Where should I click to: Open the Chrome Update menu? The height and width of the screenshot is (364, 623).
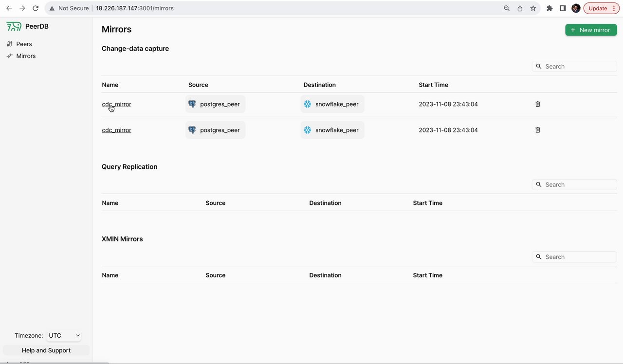pyautogui.click(x=601, y=8)
